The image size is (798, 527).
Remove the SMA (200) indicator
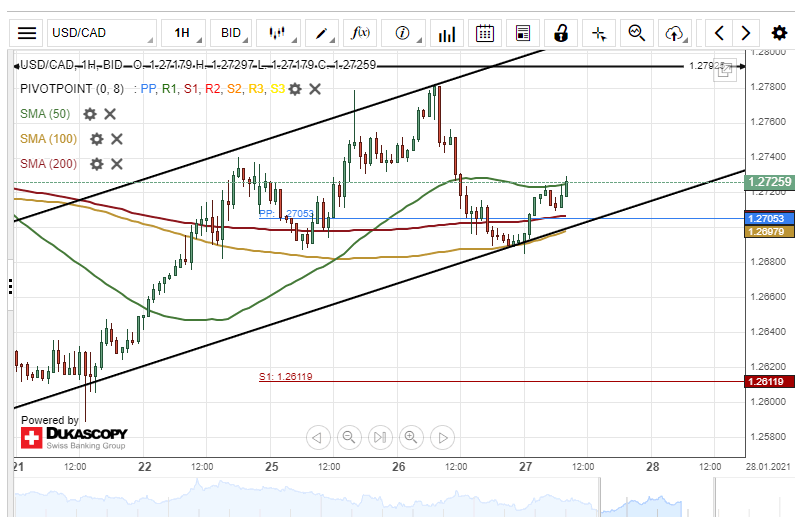117,164
